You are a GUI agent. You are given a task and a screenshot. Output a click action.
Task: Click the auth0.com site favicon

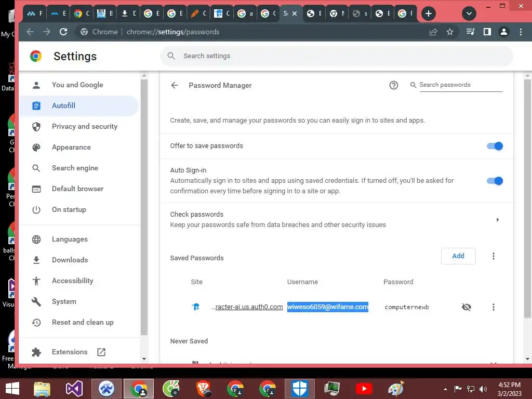tap(196, 307)
